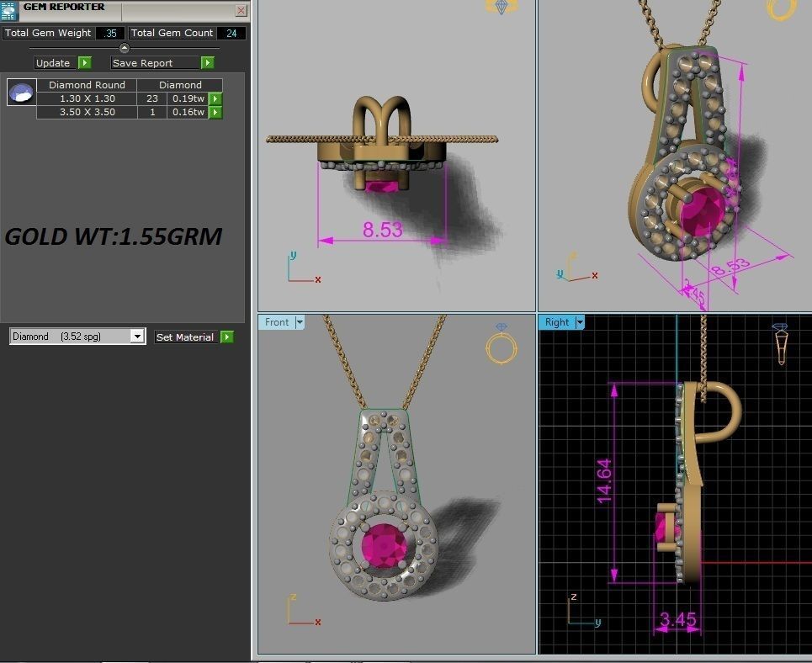Click the Set Material button
This screenshot has width=812, height=663.
[187, 337]
